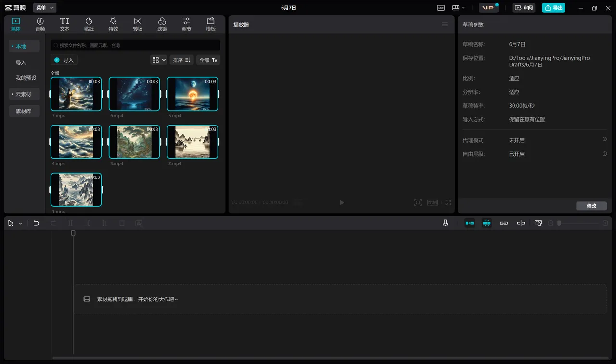Screen dimensions: 616x364
Task: Select the 3.mp4 thumbnail
Action: 134,142
